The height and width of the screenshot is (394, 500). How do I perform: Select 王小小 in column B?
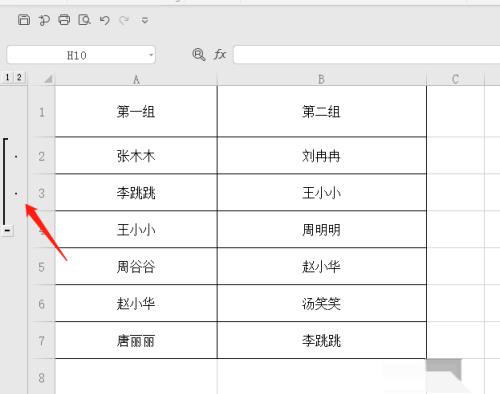(x=321, y=193)
